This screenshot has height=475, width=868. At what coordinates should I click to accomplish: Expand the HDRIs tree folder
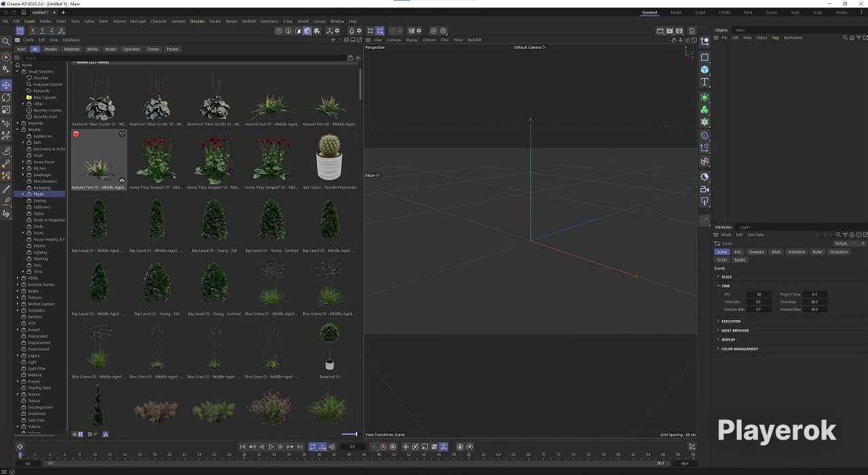click(x=18, y=278)
